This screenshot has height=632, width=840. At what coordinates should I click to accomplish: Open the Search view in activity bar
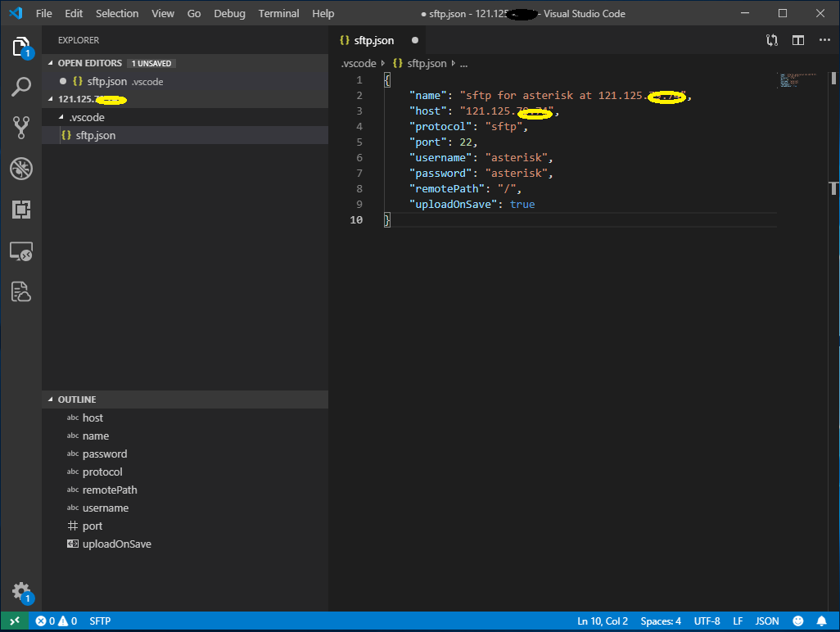pyautogui.click(x=21, y=87)
